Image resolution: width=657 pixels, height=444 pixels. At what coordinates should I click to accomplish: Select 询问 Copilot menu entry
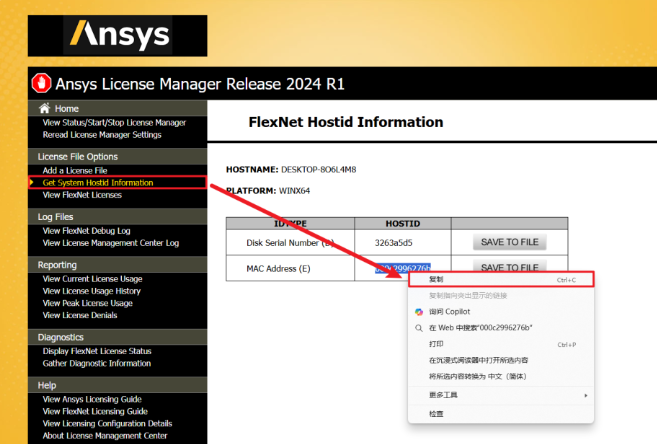(501, 312)
